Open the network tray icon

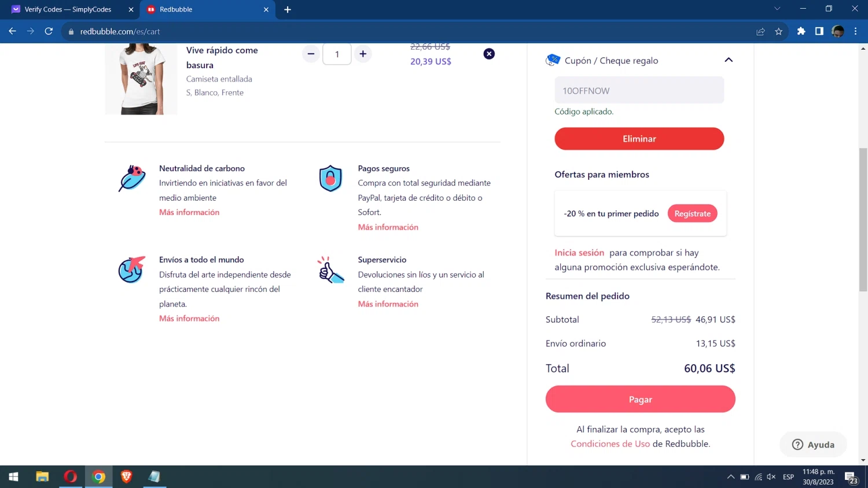(758, 476)
